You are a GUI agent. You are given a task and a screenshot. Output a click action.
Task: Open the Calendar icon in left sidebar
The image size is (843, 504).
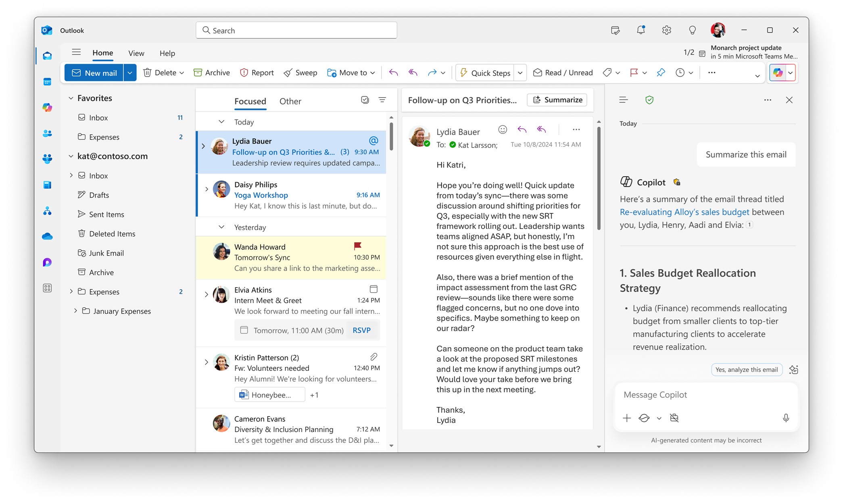point(47,82)
